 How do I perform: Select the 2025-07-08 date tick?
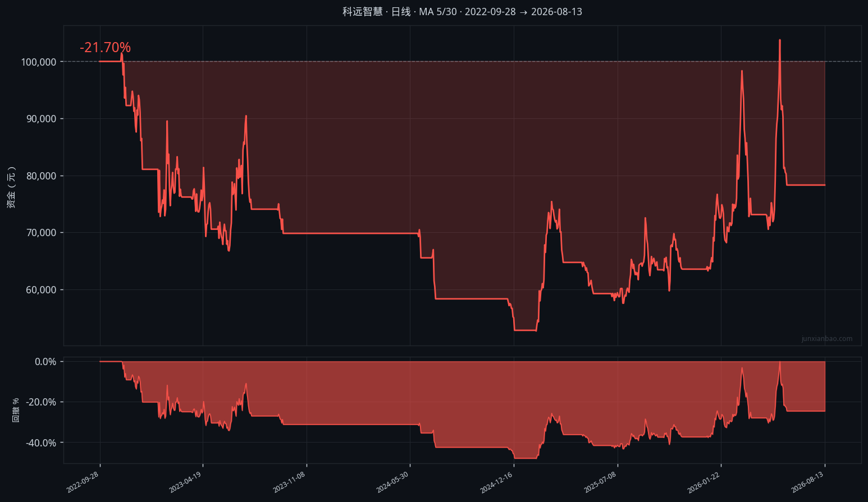tap(600, 482)
